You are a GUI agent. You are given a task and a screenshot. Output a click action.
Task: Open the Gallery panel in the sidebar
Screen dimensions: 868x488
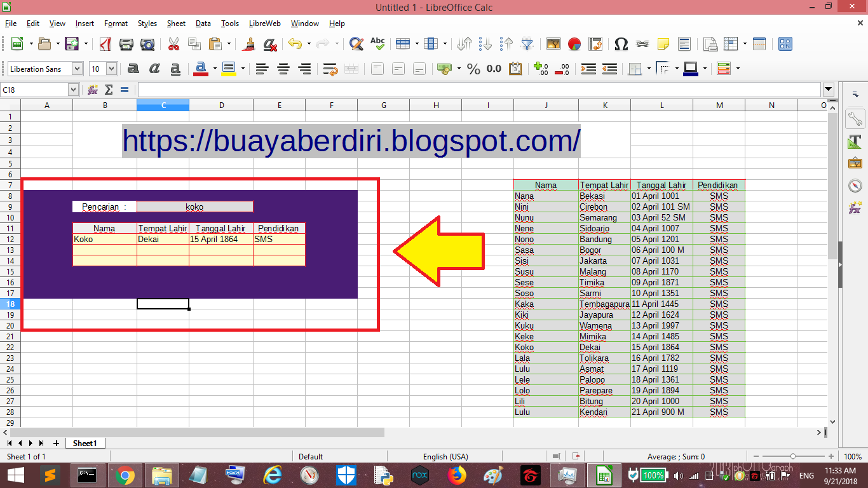(855, 162)
